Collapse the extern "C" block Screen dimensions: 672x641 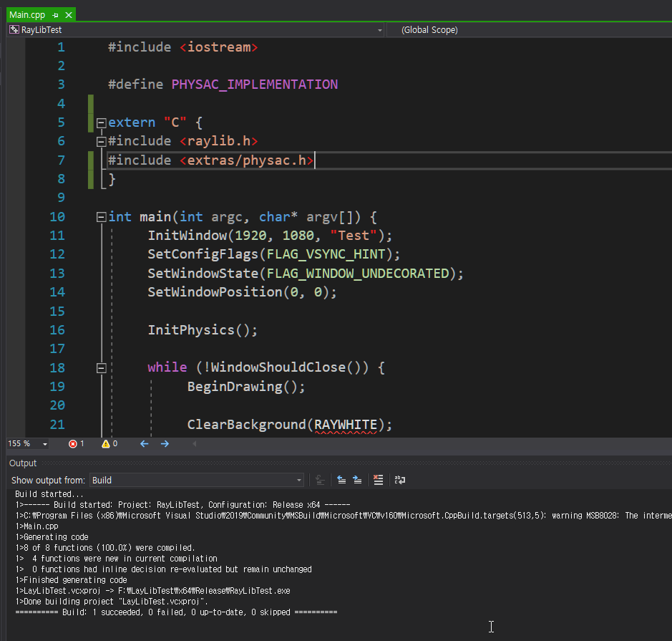(x=101, y=123)
